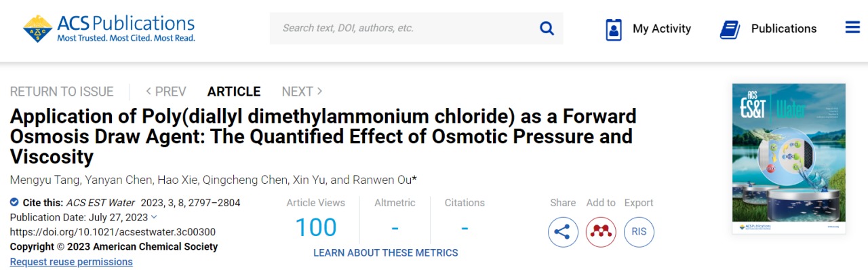This screenshot has width=868, height=270.
Task: Click the Cite this checkmark icon
Action: pyautogui.click(x=14, y=202)
